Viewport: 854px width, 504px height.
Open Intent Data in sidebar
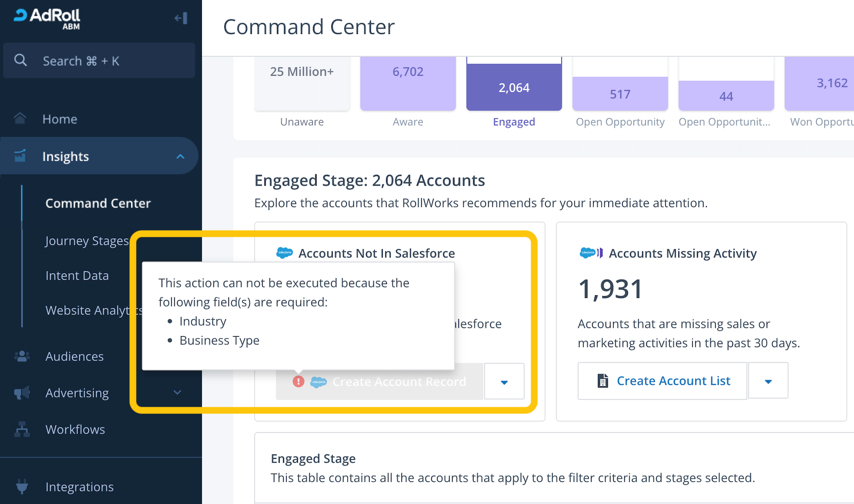(x=77, y=276)
